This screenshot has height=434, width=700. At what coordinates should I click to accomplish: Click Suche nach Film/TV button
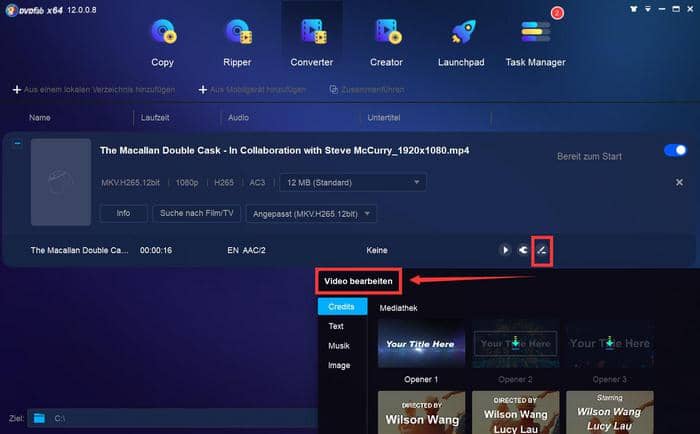[x=196, y=213]
